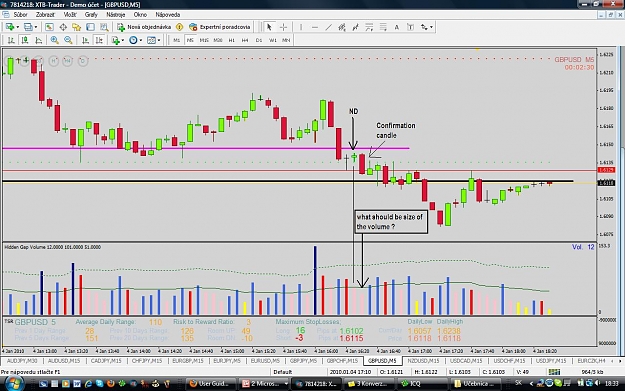This screenshot has height=391, width=625.
Task: Switch to candlestick chart mode
Action: 25,40
